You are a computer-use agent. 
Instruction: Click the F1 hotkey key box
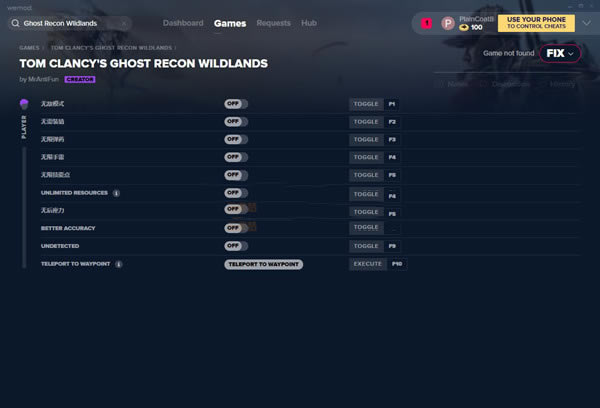tap(392, 104)
